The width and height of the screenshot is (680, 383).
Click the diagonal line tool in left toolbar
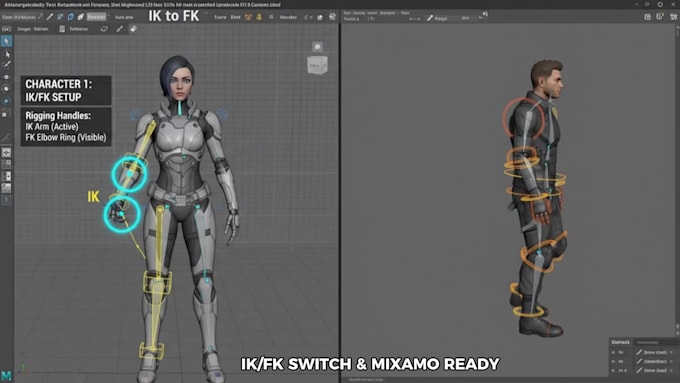point(6,137)
